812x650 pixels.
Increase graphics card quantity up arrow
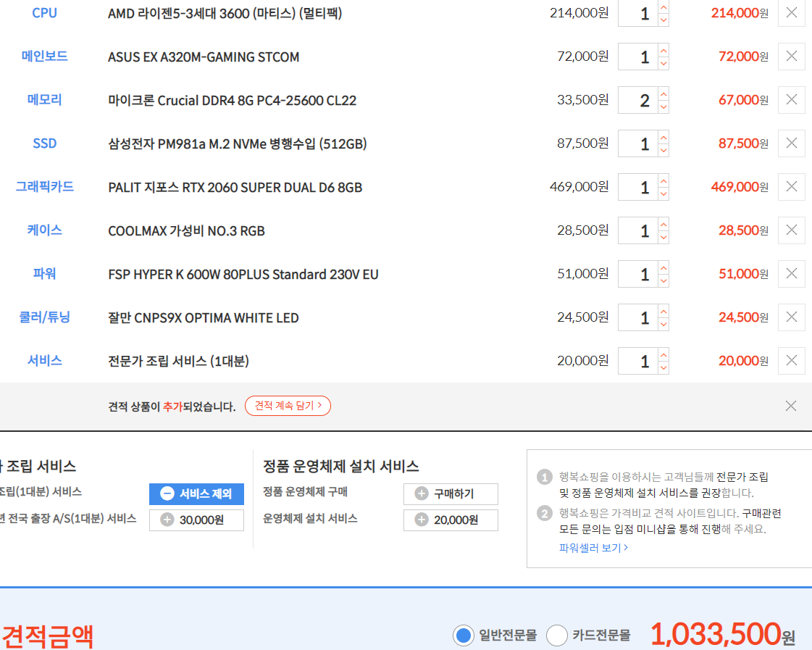coord(664,180)
